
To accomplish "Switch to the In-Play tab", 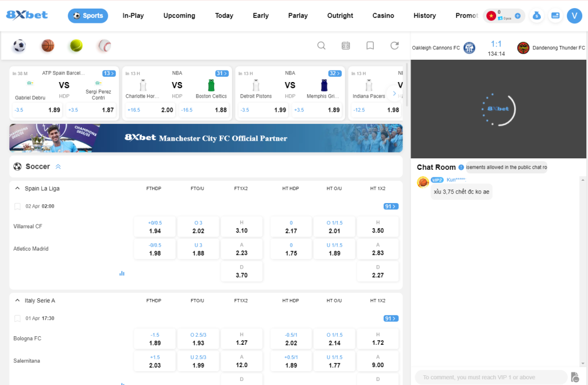I will click(x=133, y=15).
